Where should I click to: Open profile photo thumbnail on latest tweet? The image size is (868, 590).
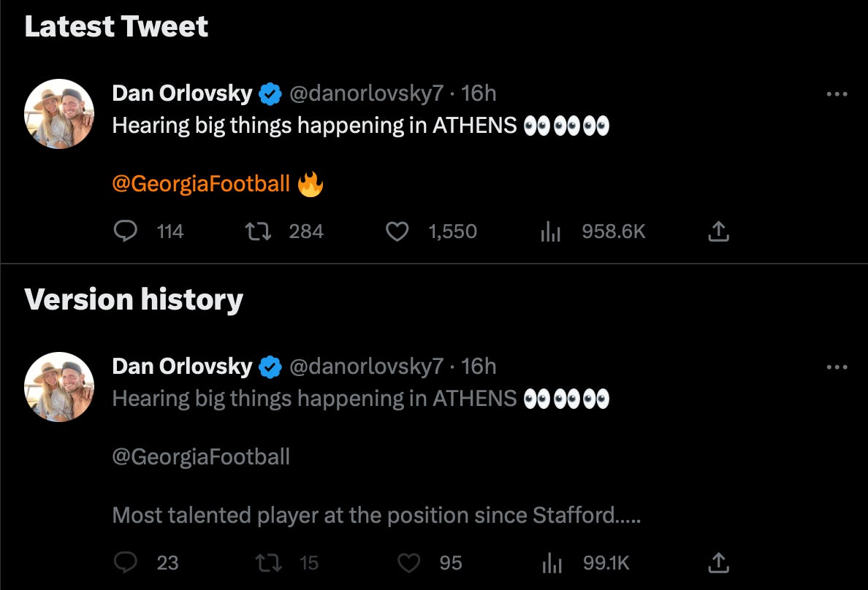(59, 114)
